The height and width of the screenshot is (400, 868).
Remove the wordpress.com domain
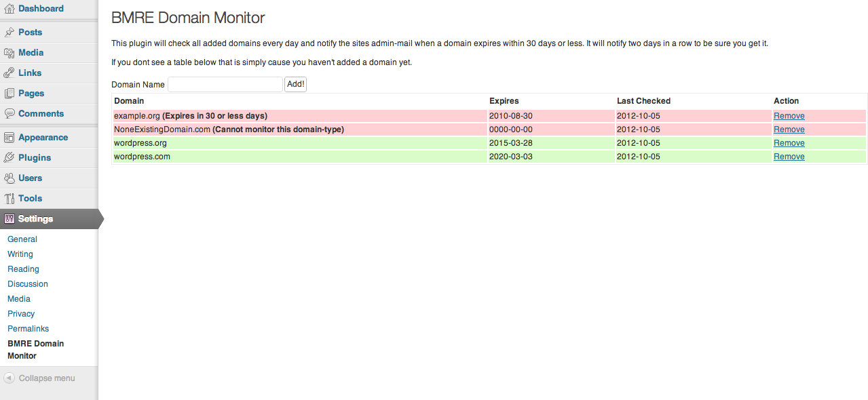[x=789, y=157]
